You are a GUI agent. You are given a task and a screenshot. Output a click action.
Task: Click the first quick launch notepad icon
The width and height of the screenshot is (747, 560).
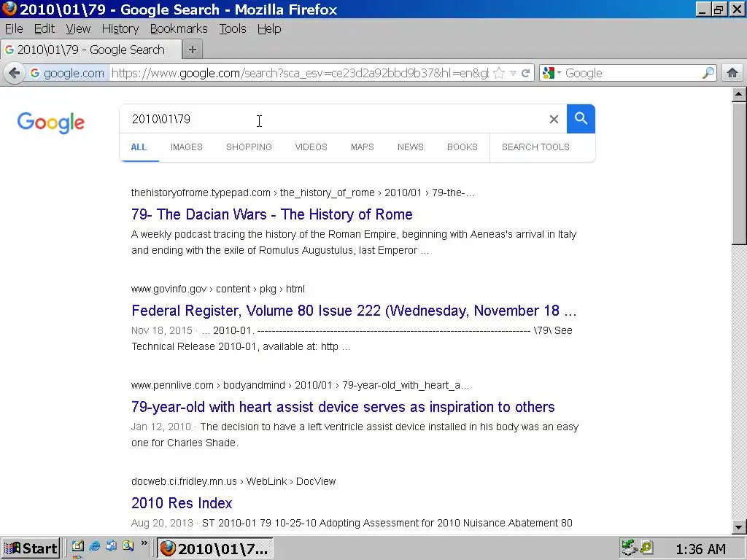coord(78,545)
